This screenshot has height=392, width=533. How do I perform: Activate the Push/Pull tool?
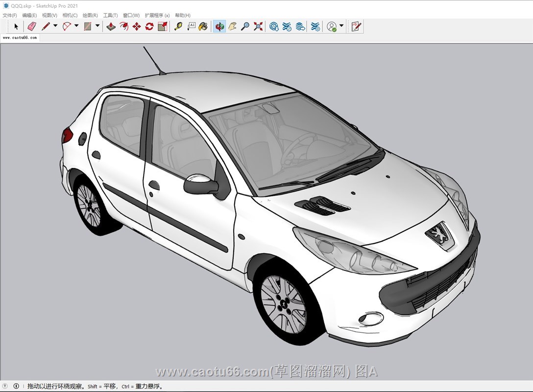pyautogui.click(x=111, y=26)
